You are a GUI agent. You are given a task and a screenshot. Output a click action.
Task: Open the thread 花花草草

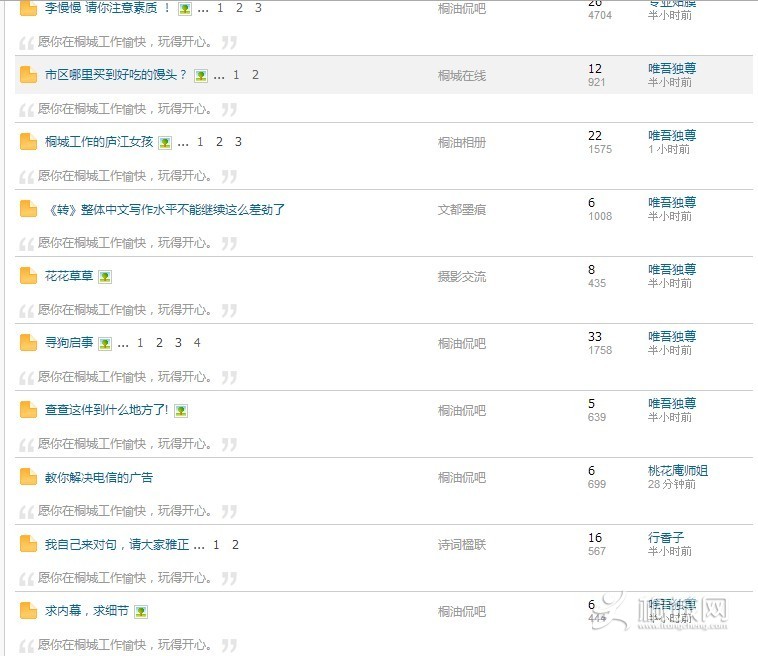tap(69, 276)
